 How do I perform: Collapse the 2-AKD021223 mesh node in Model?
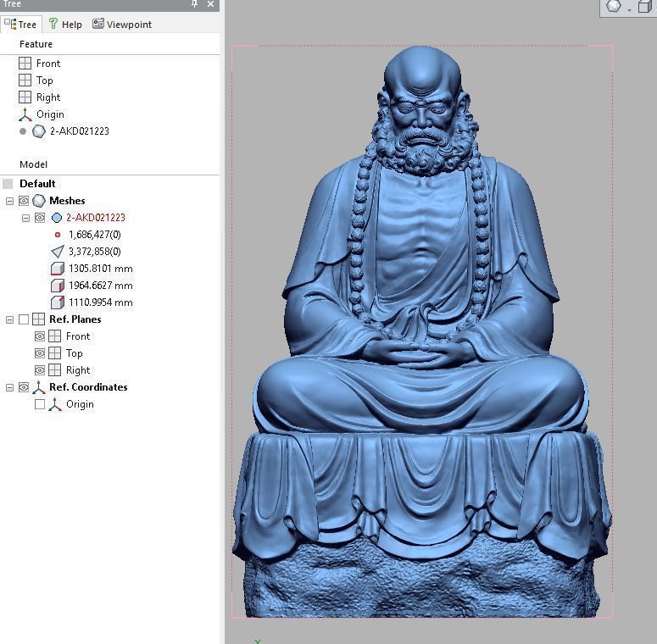pyautogui.click(x=26, y=218)
